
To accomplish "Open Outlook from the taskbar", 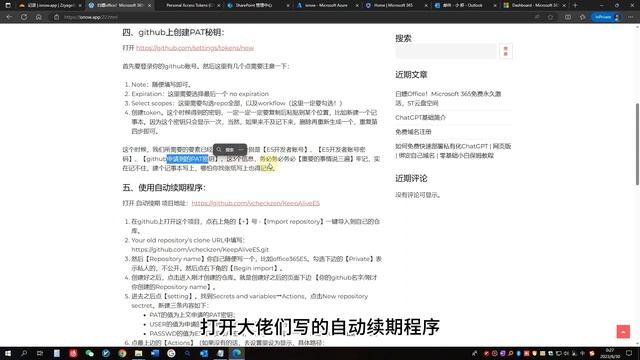I will pos(204,353).
